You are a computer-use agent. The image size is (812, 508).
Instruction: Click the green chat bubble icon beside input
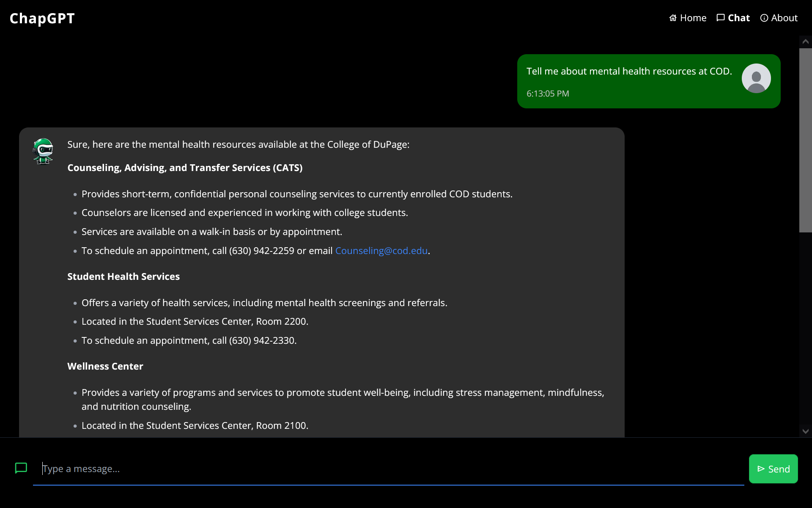pyautogui.click(x=21, y=468)
